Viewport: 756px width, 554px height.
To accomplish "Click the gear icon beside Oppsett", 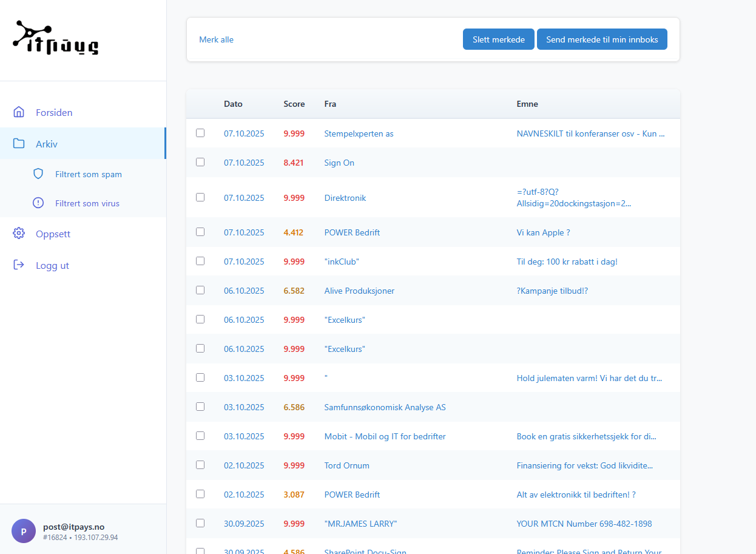I will point(19,234).
